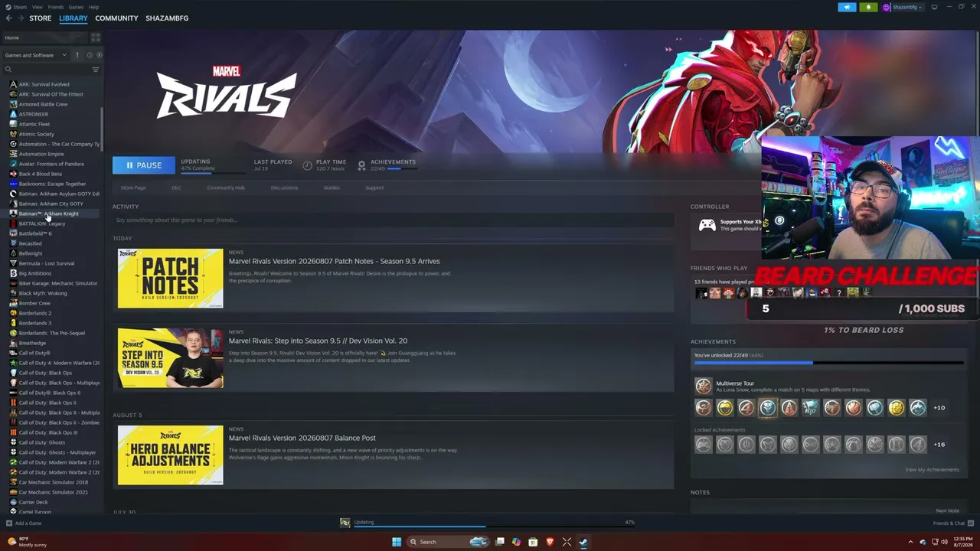Open the green notifications bell
This screenshot has height=551, width=980.
[868, 7]
